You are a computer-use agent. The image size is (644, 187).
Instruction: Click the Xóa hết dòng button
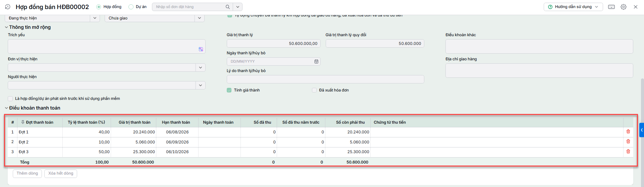coord(61,174)
